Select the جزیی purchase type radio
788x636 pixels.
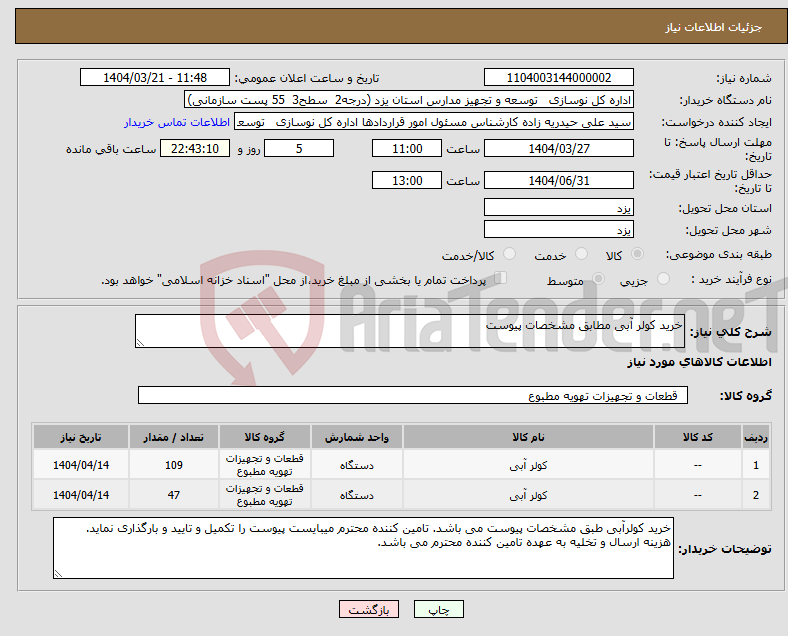pyautogui.click(x=663, y=279)
